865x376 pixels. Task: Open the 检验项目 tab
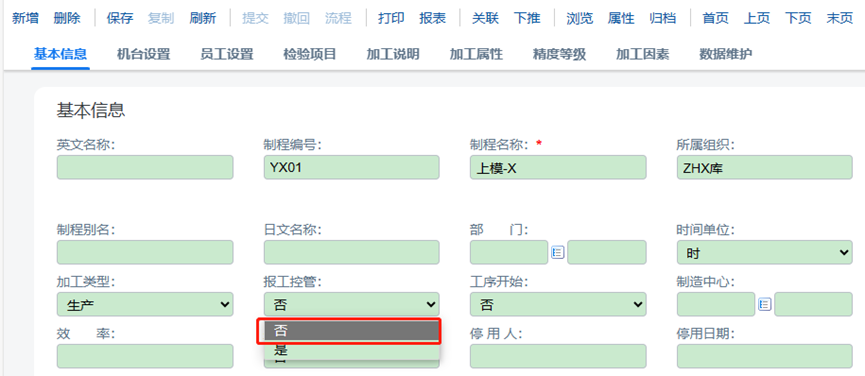point(310,54)
